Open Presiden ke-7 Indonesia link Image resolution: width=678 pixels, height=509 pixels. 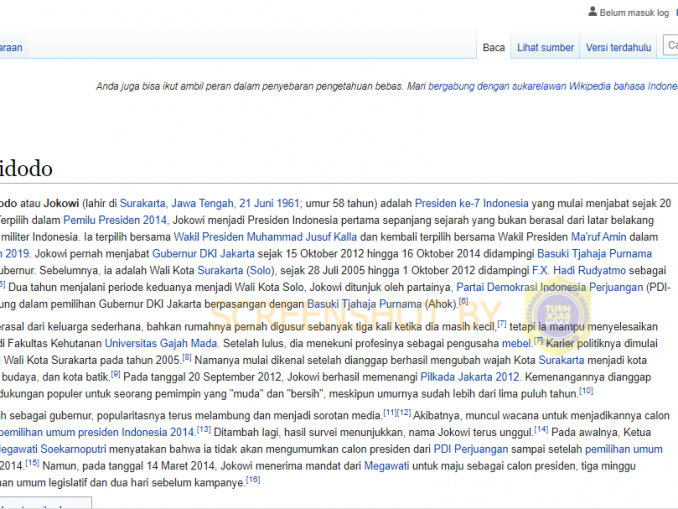472,203
